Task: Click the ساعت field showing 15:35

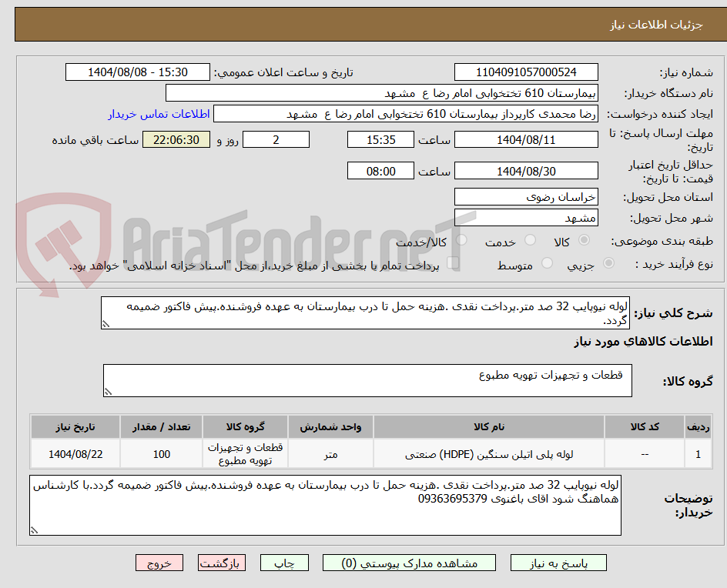Action: [380, 139]
